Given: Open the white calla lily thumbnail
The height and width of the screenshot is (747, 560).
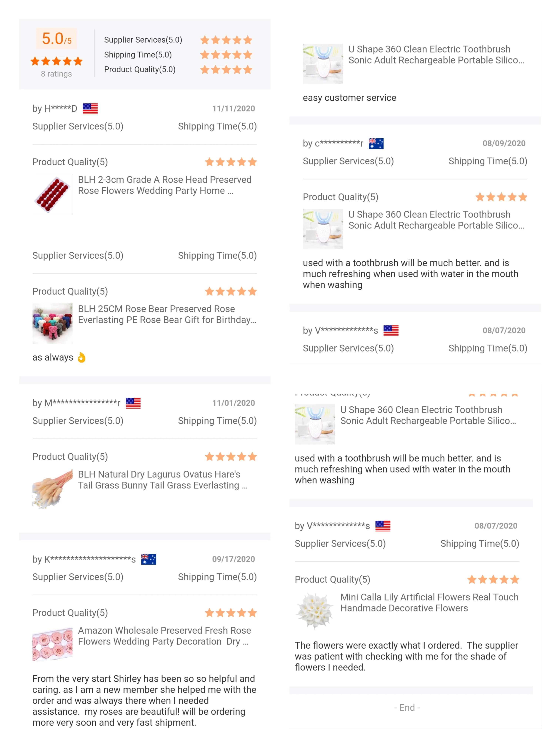Looking at the screenshot, I should (315, 611).
